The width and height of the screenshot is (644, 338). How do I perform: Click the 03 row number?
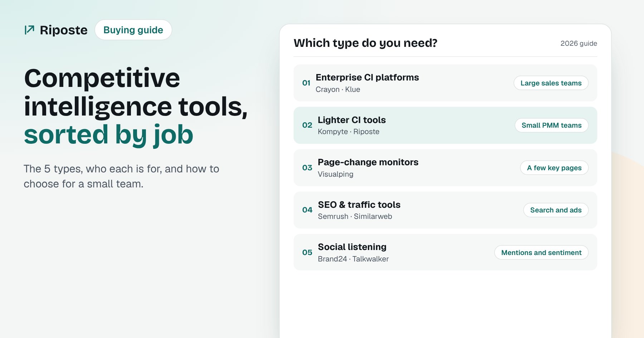(x=307, y=168)
